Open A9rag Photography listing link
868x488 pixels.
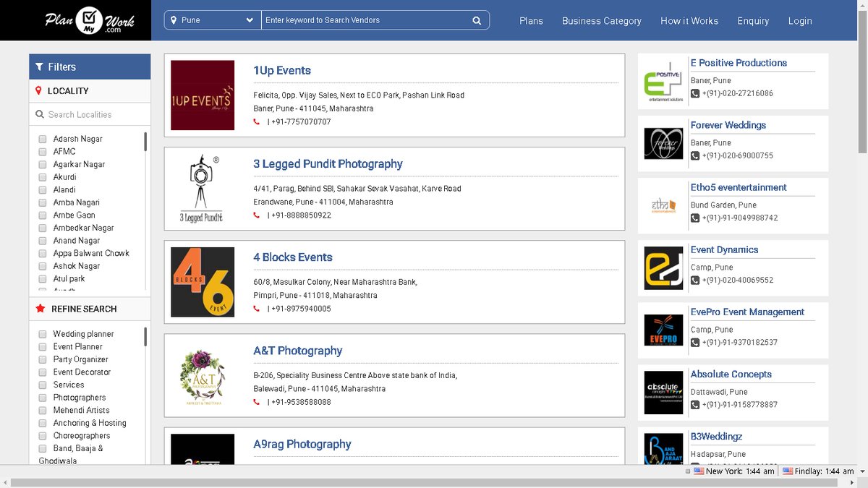click(302, 444)
